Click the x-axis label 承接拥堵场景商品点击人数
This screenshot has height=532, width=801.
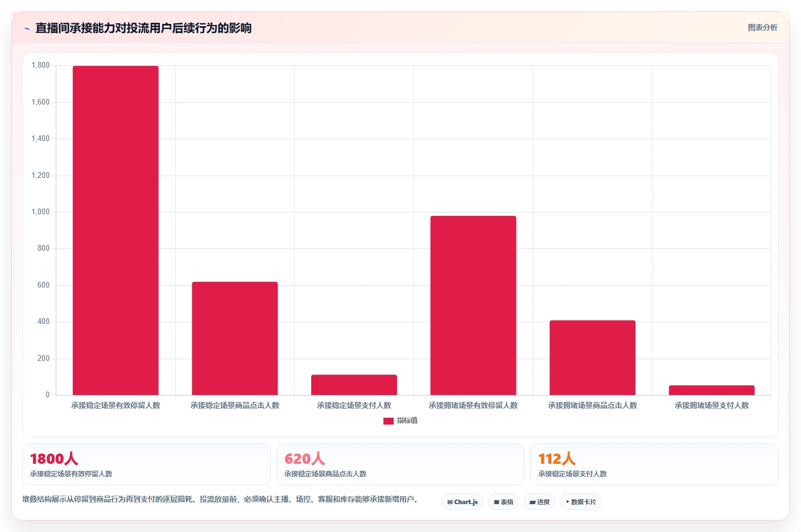[x=592, y=405]
